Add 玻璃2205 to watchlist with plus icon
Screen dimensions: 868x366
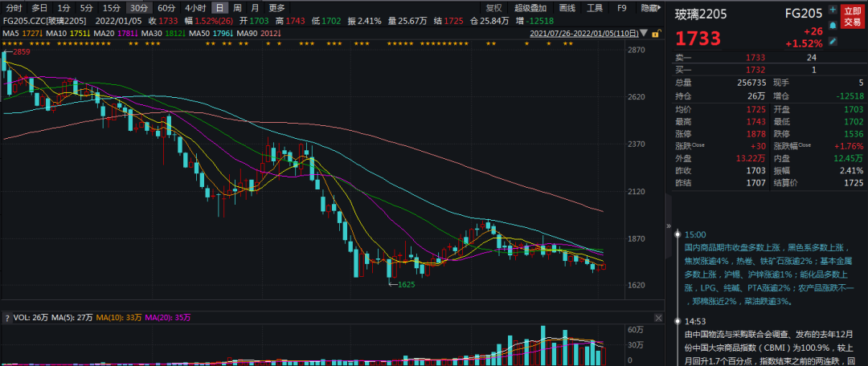coord(832,11)
